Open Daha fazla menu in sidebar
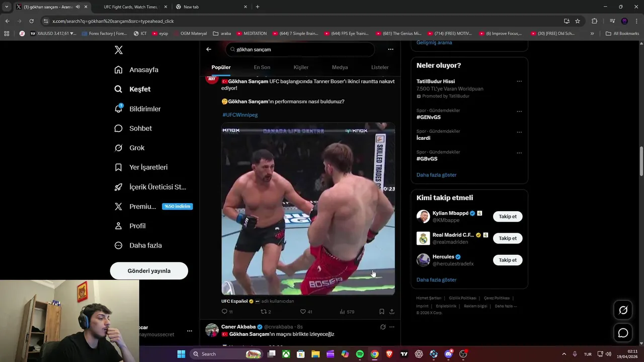This screenshot has height=362, width=644. coord(138,245)
